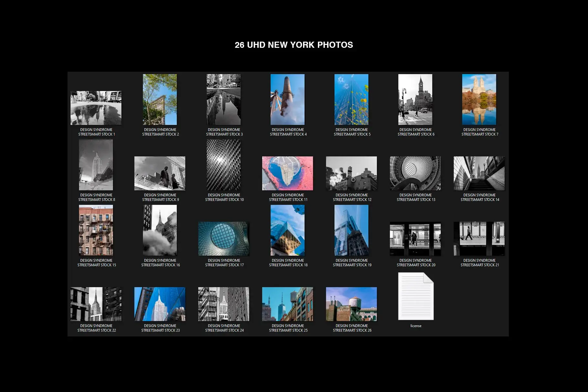The image size is (588, 392).
Task: Select the Streetsmart Stock 6 clock tower photo
Action: [x=415, y=100]
